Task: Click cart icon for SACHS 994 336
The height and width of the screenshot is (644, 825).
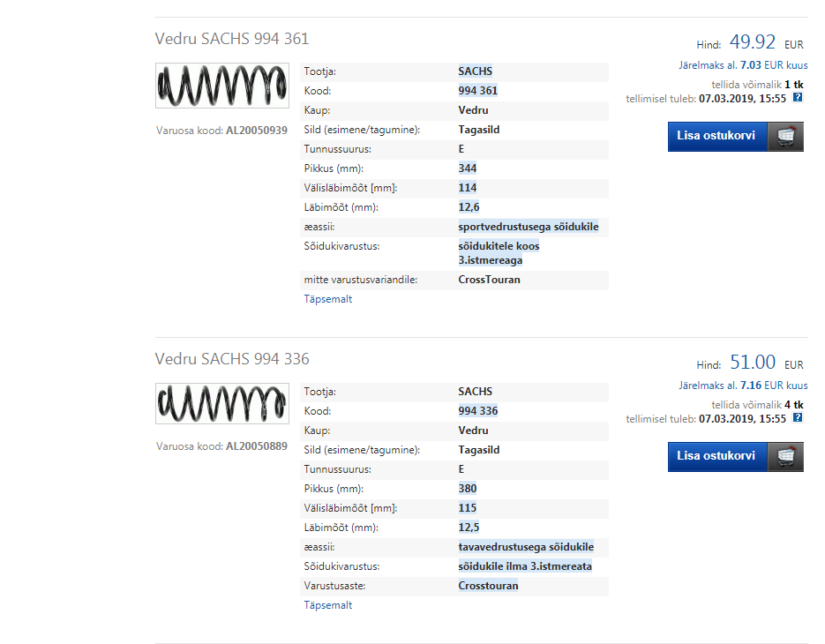Action: [x=785, y=456]
